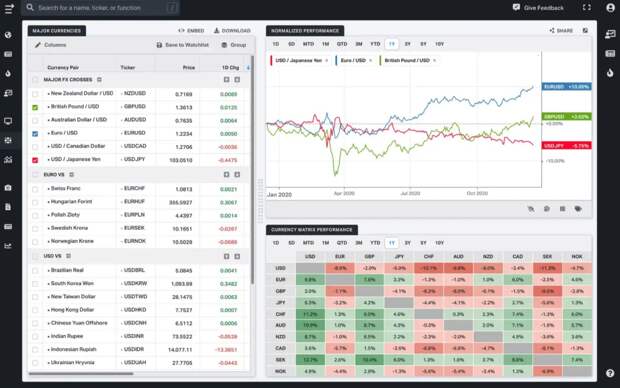Click the Share icon on Normalized Performance

tap(552, 30)
